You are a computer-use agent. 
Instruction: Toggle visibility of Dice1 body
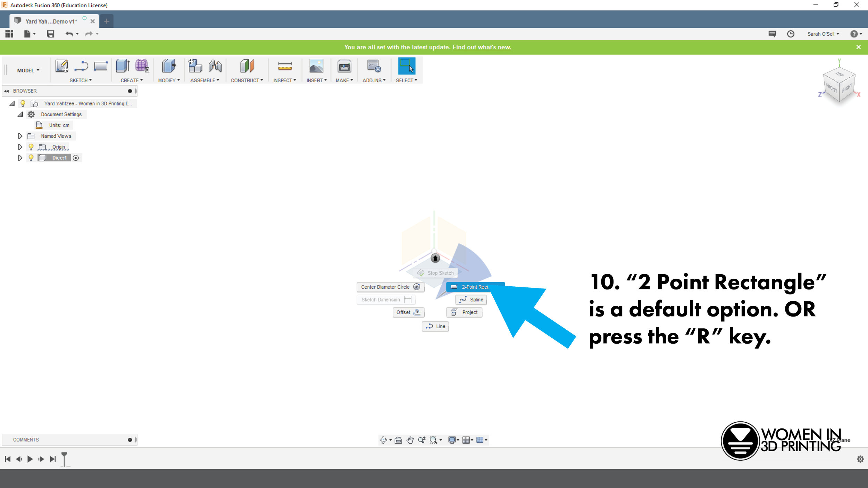click(31, 157)
